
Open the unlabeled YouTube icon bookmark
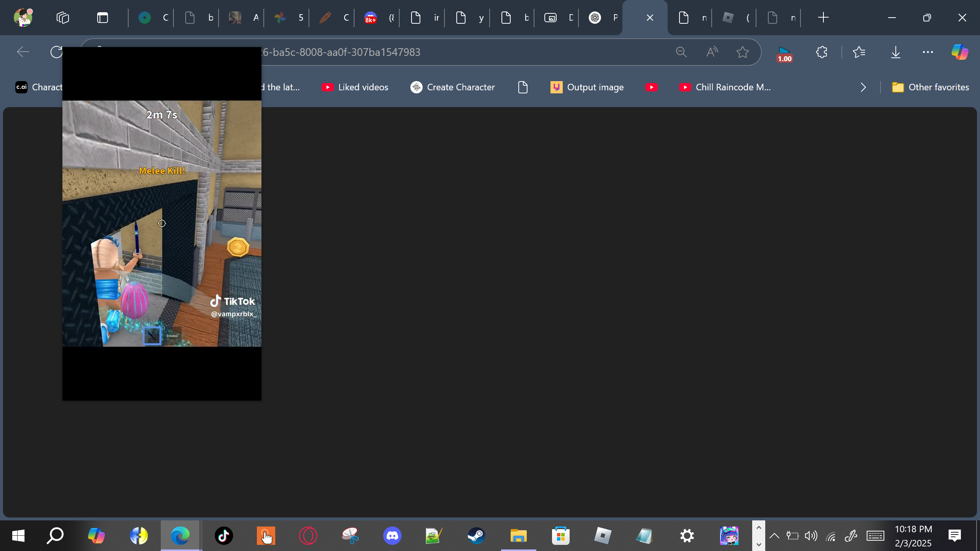[x=651, y=87]
